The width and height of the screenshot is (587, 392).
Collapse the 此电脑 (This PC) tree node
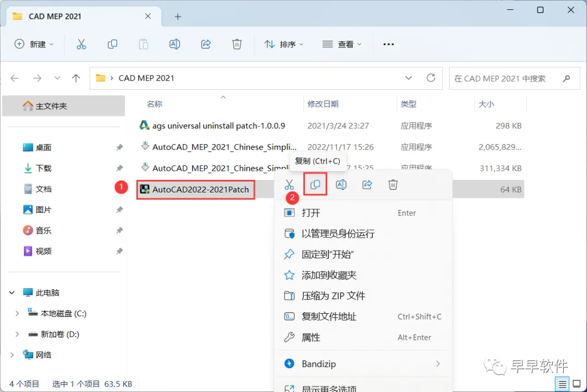point(12,293)
